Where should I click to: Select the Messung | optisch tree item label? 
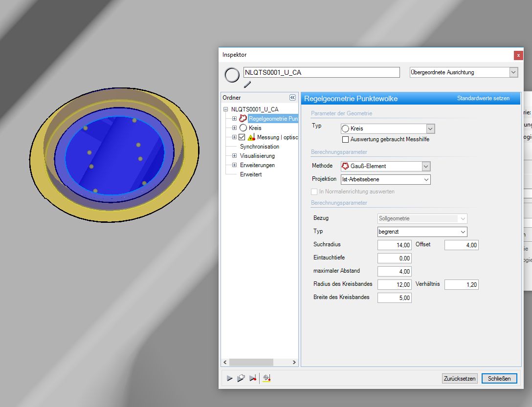pos(278,137)
